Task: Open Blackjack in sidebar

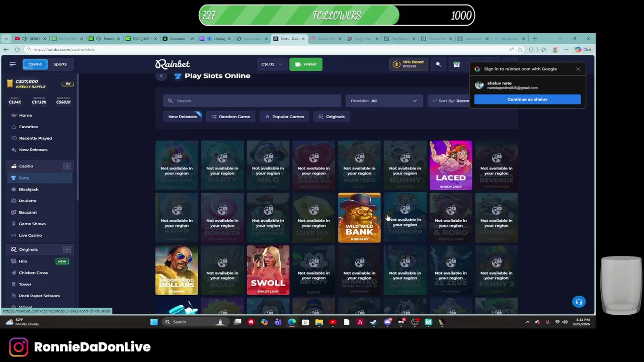Action: [29, 190]
